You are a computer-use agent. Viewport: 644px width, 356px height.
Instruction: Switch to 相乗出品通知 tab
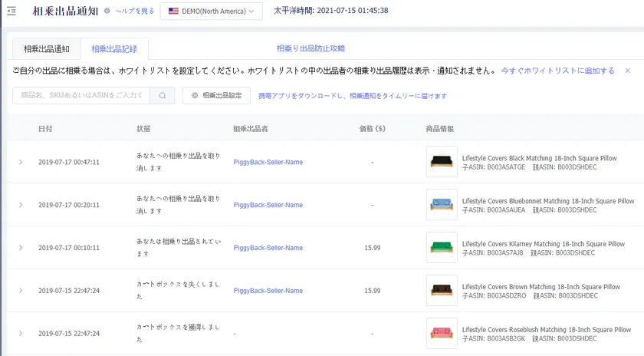[x=47, y=49]
